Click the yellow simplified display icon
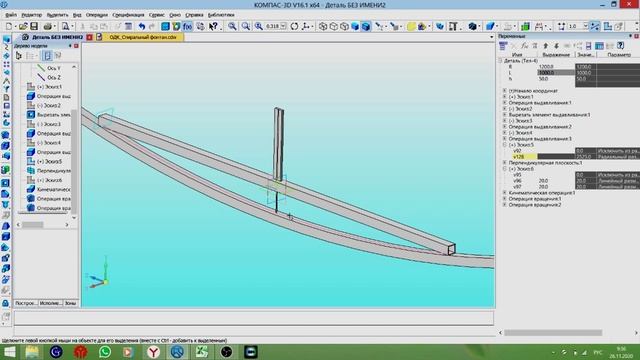640x360 pixels. tap(411, 26)
